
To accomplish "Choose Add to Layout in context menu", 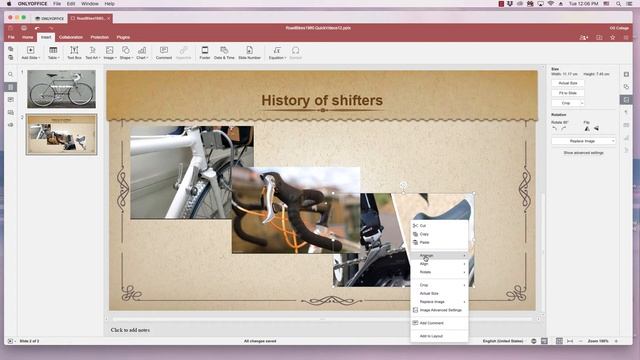I will click(x=439, y=336).
